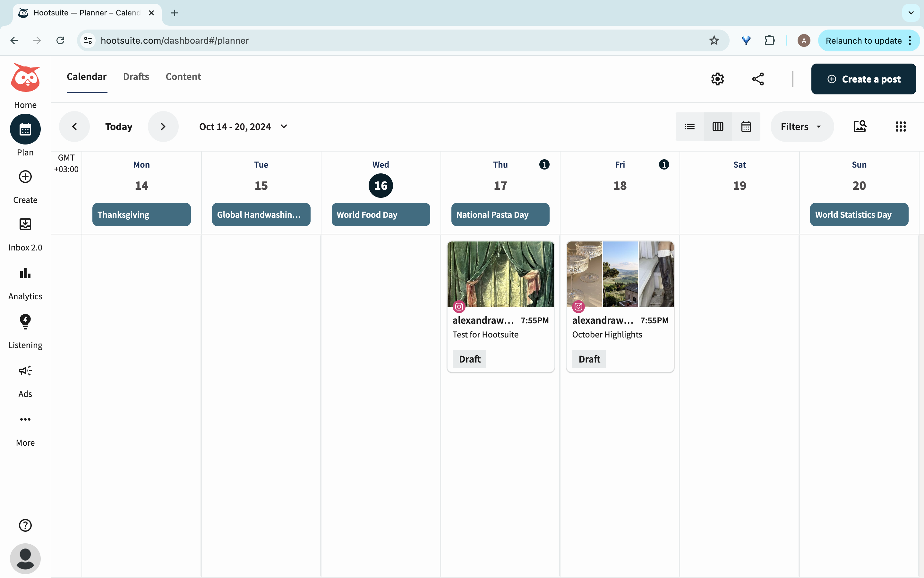Click the share calendar icon

(758, 79)
